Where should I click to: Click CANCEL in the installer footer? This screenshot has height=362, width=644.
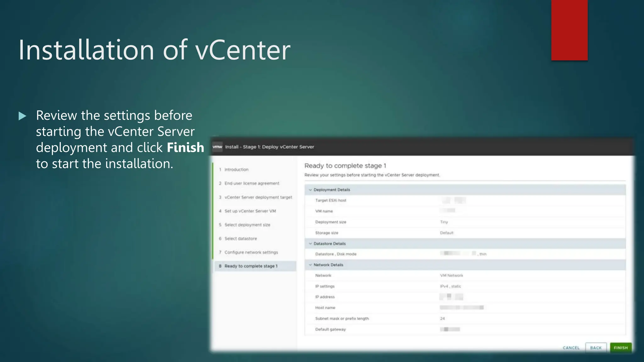571,348
